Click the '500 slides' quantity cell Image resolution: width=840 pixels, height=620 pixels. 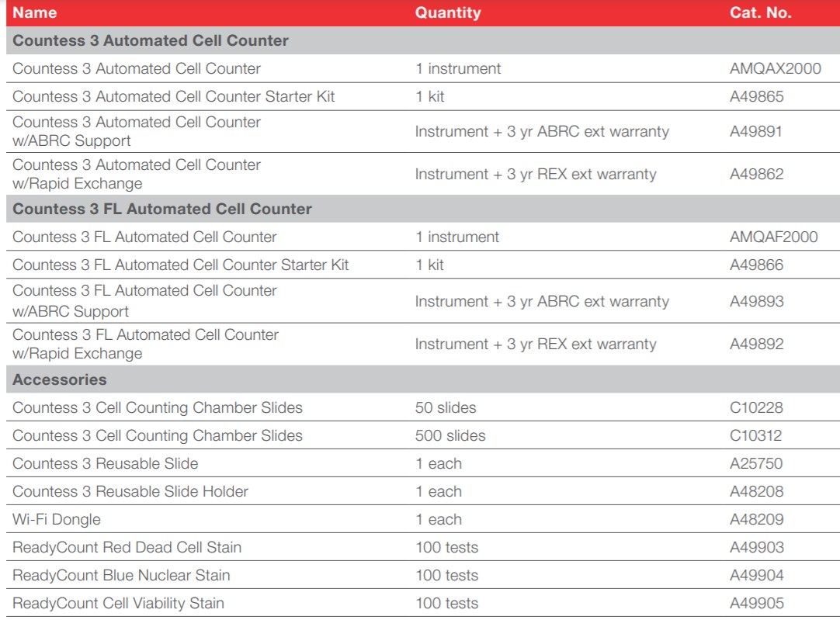tap(450, 435)
